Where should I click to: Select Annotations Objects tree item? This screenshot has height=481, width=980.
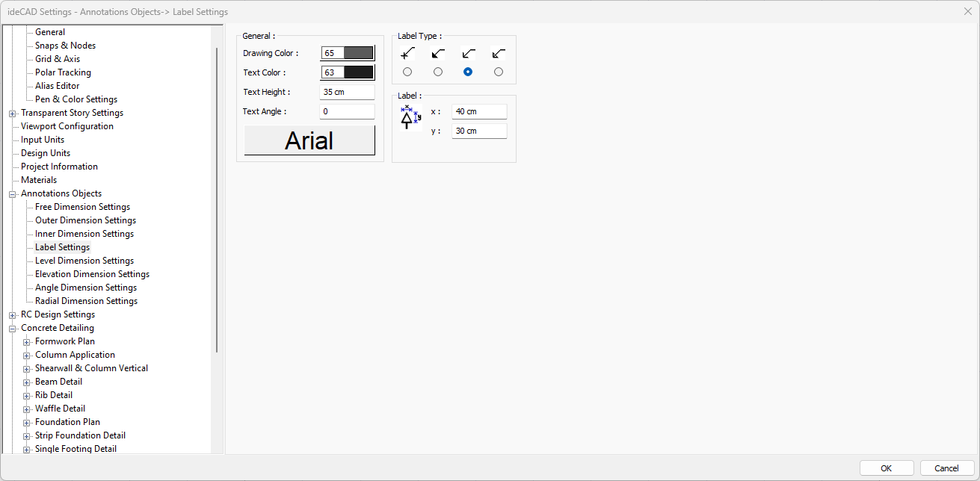61,193
